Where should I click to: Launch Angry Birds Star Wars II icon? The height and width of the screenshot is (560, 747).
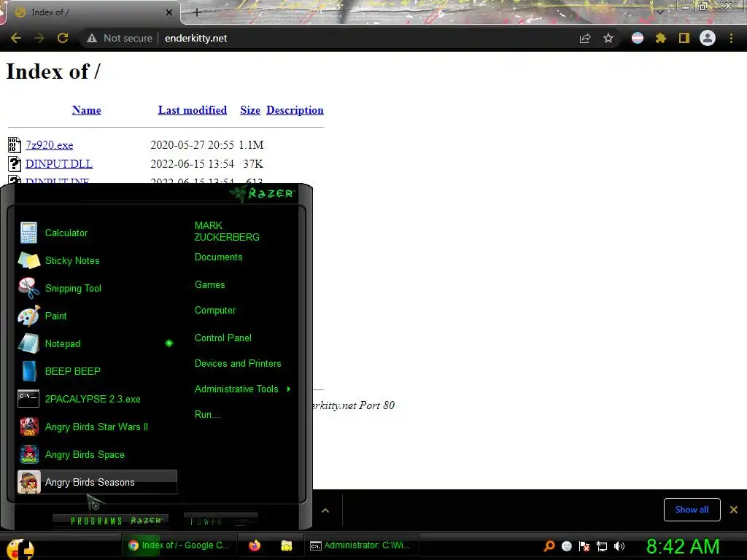[28, 427]
